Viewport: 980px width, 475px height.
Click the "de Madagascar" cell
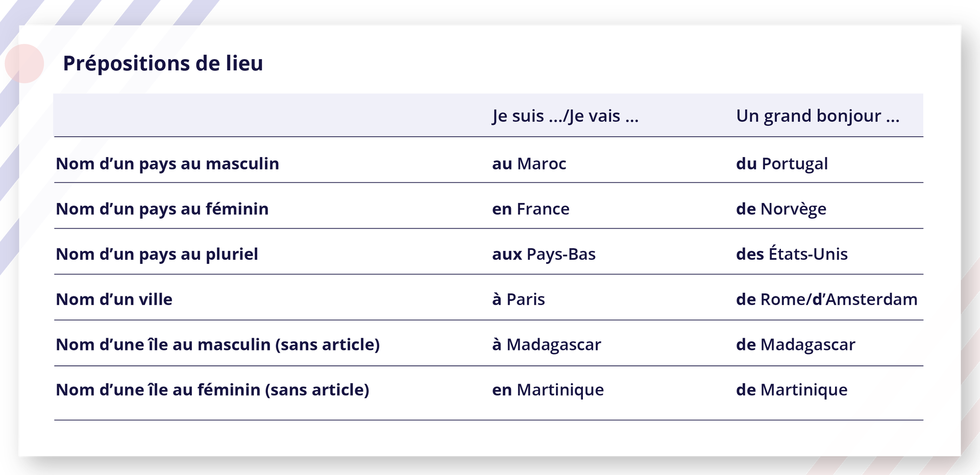tap(795, 345)
